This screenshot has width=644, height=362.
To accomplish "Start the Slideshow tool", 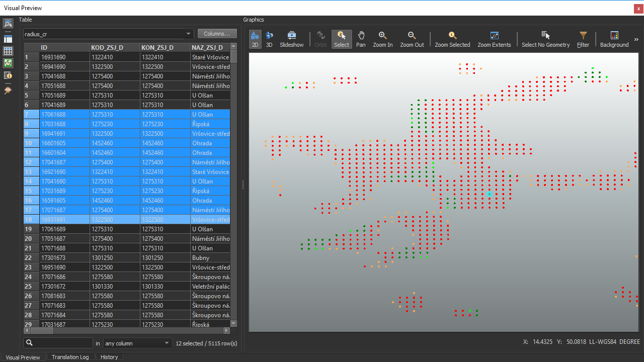I will 292,39.
